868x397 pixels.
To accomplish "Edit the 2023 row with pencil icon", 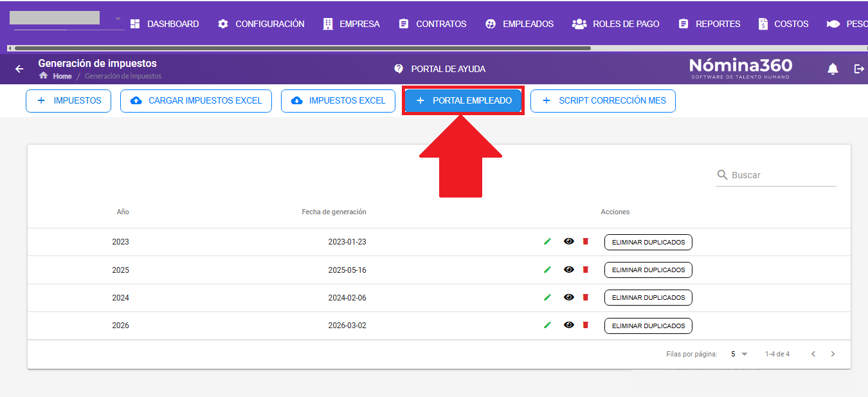I will click(x=547, y=241).
